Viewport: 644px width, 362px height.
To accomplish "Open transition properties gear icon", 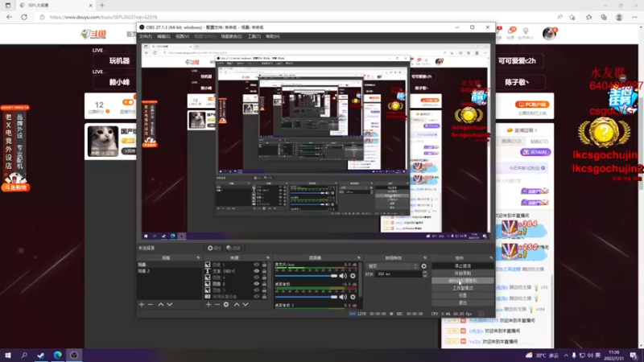I will tap(424, 266).
